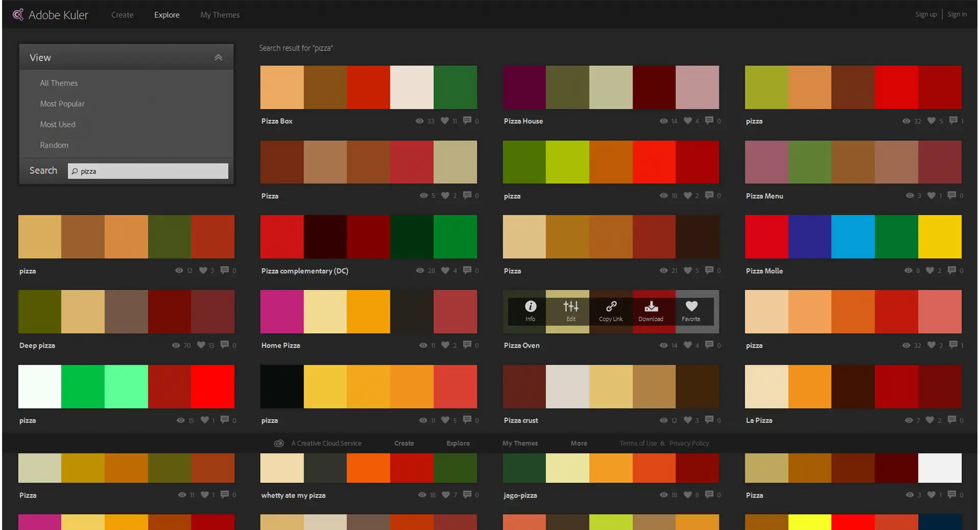
Task: Open the Create tab in top navigation
Action: coord(122,15)
